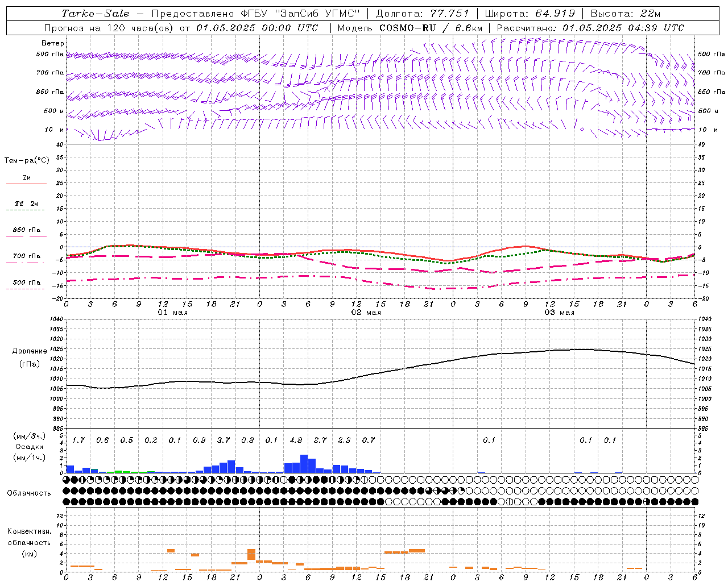Click the "Тем-ра(°C)" temperature panel label

27,161
